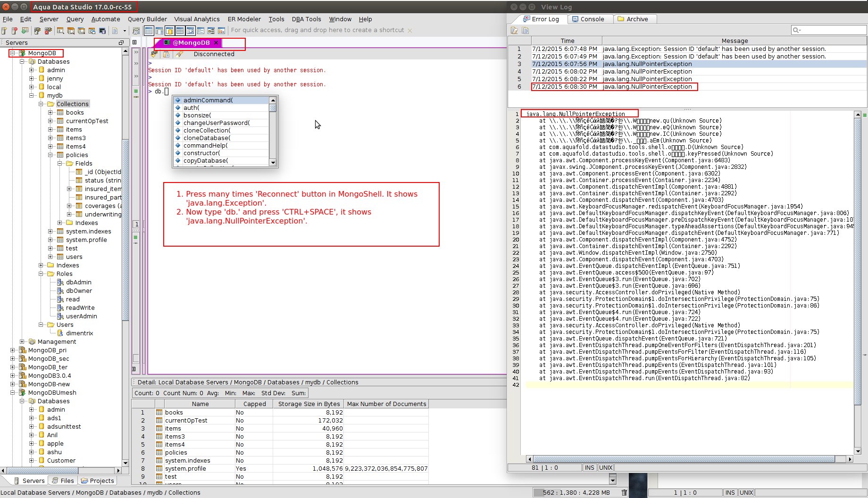Switch to the Projects tab at bottom

pos(98,481)
